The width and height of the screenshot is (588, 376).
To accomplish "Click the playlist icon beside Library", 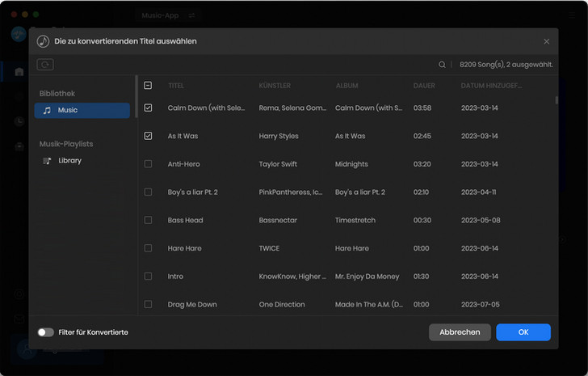I will [48, 161].
